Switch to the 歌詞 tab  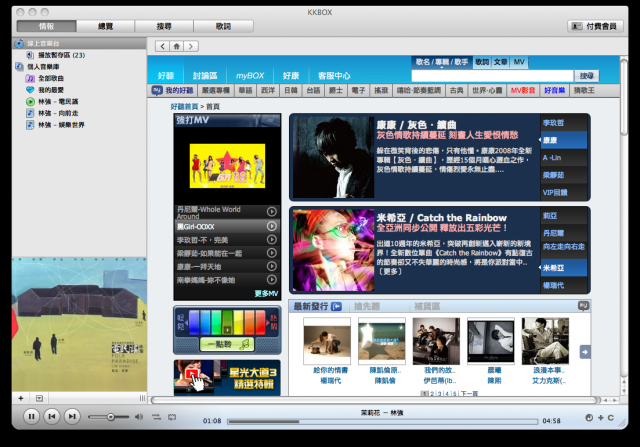pyautogui.click(x=223, y=26)
